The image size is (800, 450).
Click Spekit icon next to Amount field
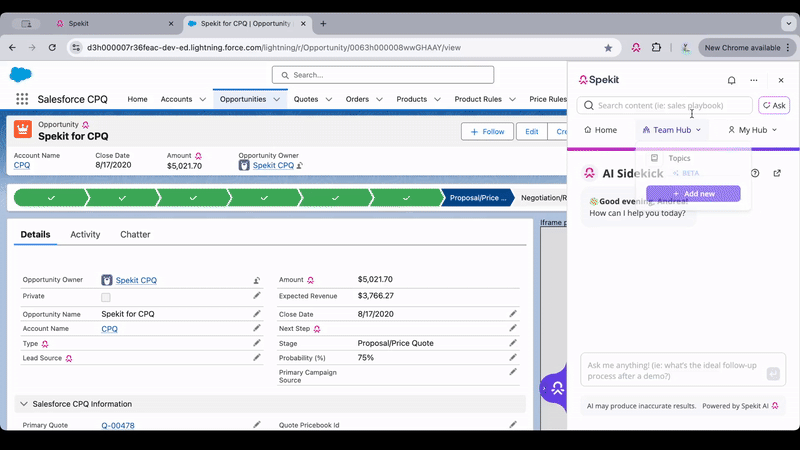310,280
